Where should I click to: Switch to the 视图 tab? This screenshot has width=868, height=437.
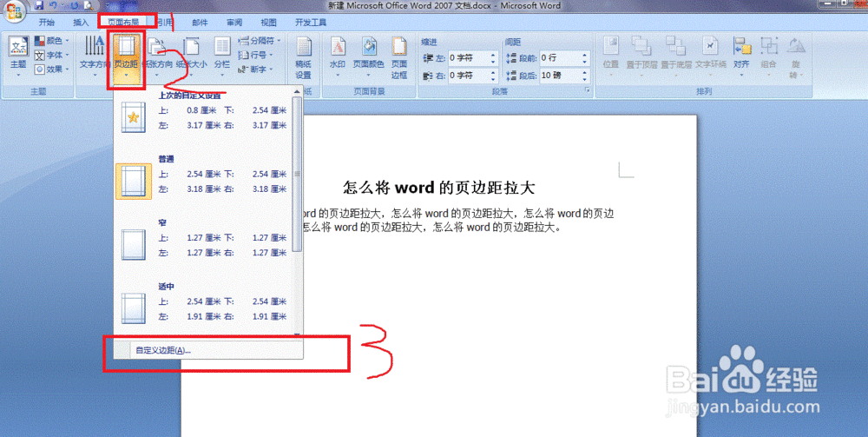coord(268,23)
